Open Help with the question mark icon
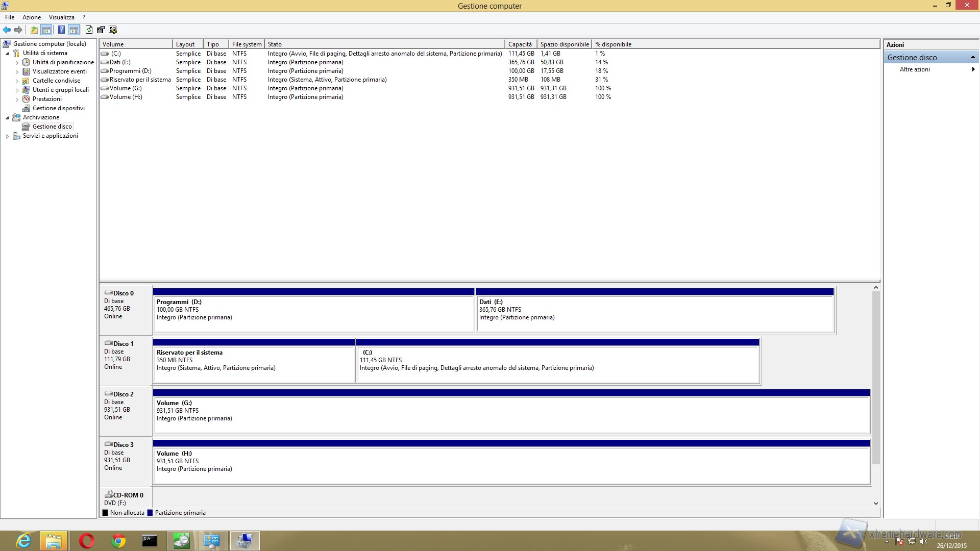Viewport: 980px width, 551px height. [x=61, y=30]
